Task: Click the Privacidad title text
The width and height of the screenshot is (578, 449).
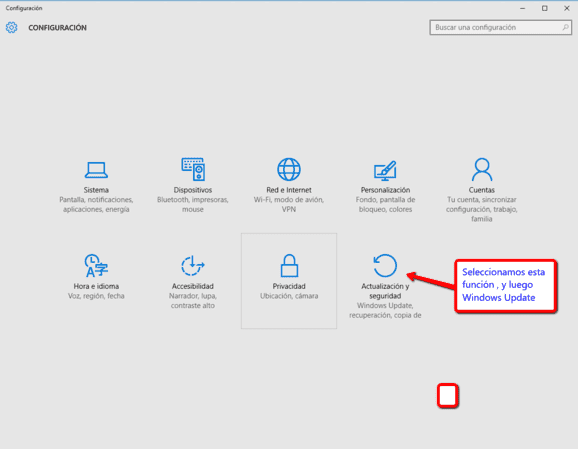Action: (x=289, y=286)
